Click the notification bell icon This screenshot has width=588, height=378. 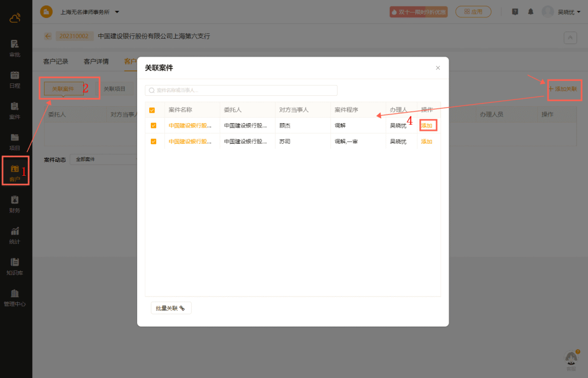pos(530,11)
